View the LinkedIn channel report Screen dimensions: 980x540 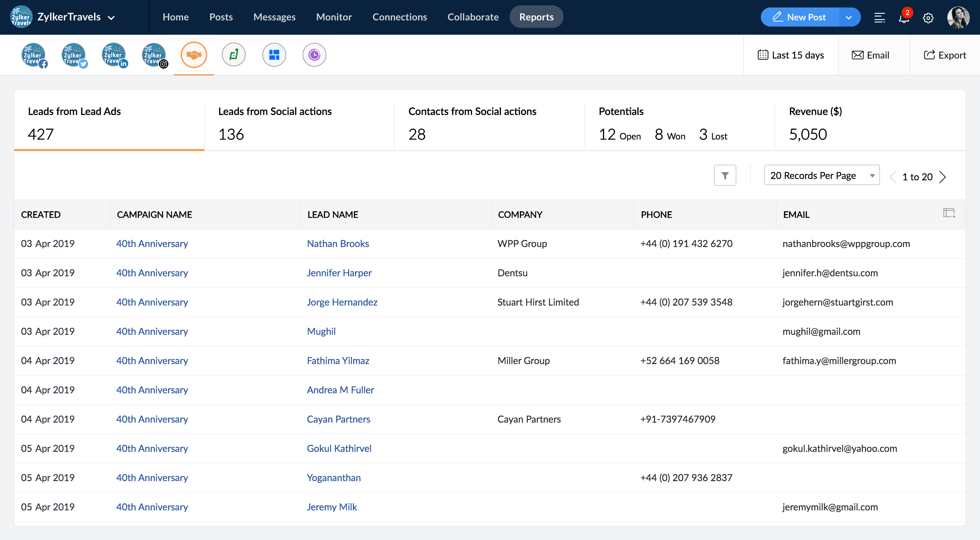point(114,55)
